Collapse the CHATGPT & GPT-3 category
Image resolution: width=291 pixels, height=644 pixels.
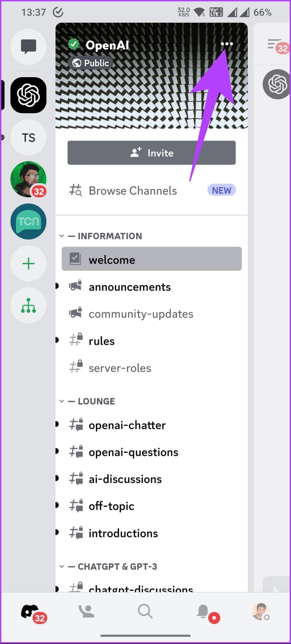click(108, 567)
